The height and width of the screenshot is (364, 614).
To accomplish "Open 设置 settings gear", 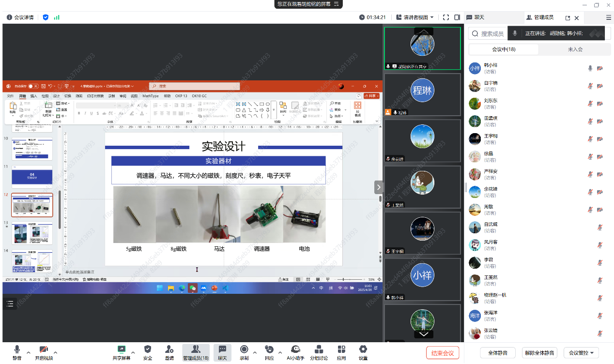I will (x=363, y=349).
